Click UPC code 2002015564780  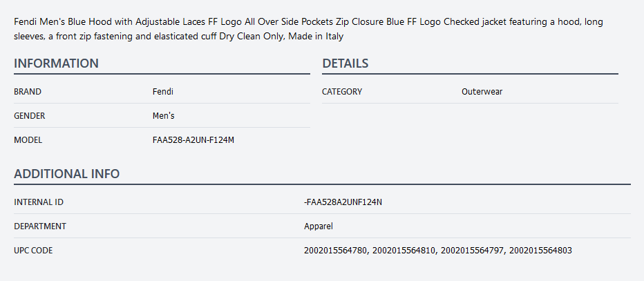tap(335, 251)
